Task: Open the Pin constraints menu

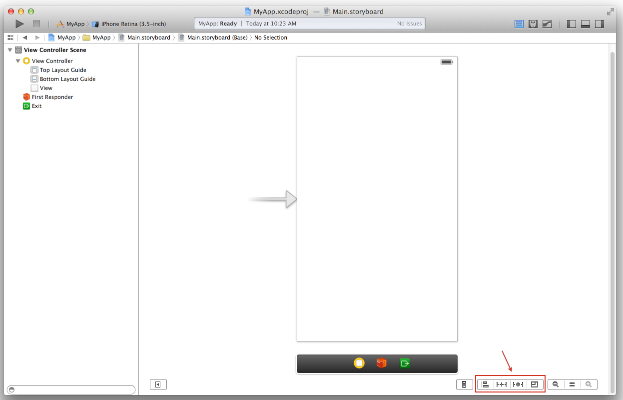Action: coord(502,384)
